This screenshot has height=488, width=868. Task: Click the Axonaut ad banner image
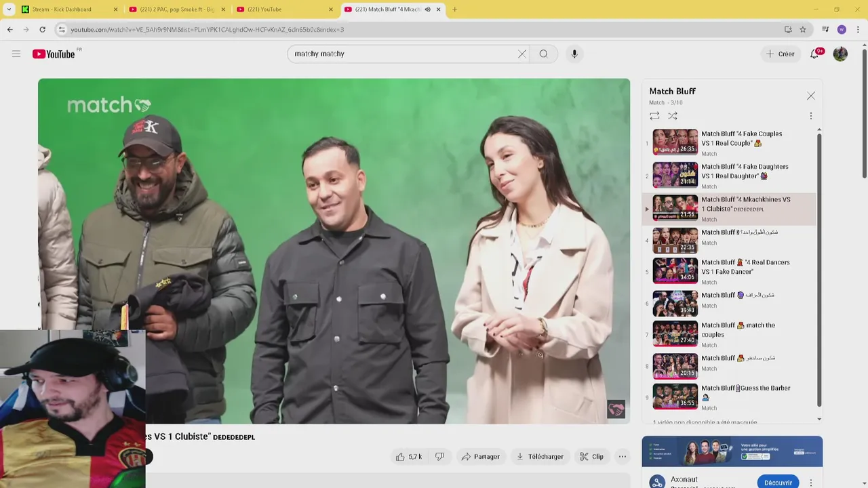pyautogui.click(x=732, y=451)
